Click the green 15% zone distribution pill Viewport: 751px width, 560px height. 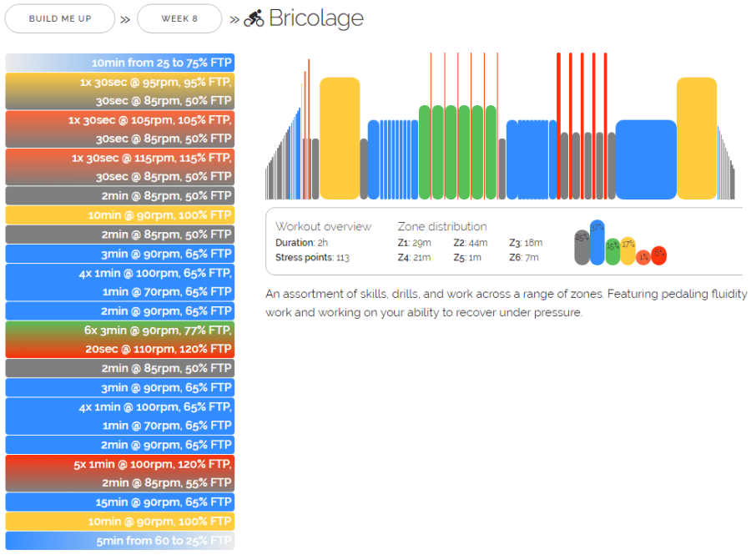pyautogui.click(x=612, y=252)
